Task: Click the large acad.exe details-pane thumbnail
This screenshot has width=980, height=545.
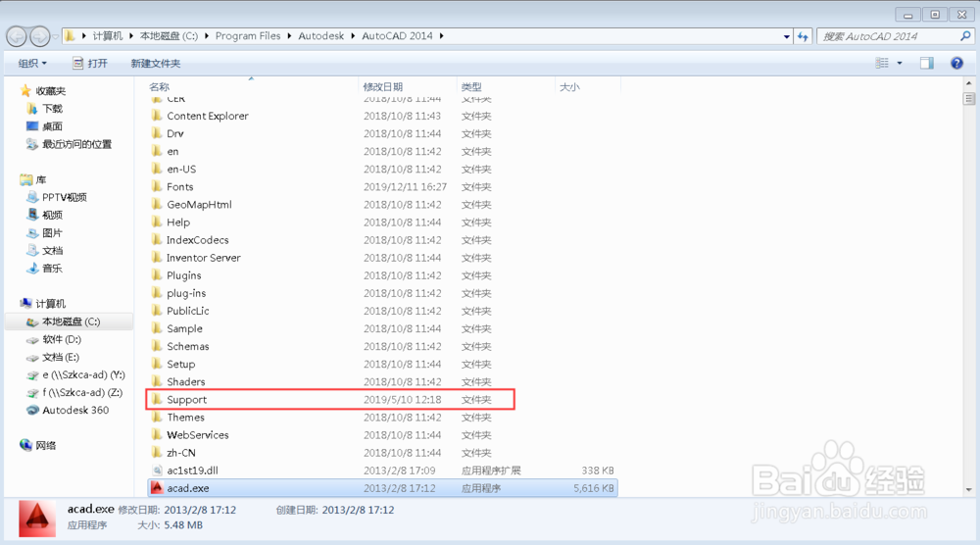Action: (x=37, y=519)
